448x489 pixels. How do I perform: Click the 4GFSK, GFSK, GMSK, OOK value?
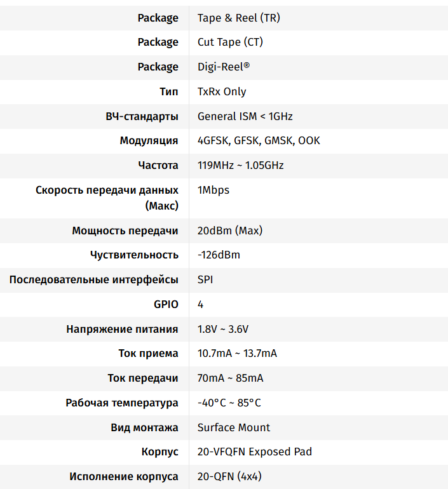tap(259, 140)
